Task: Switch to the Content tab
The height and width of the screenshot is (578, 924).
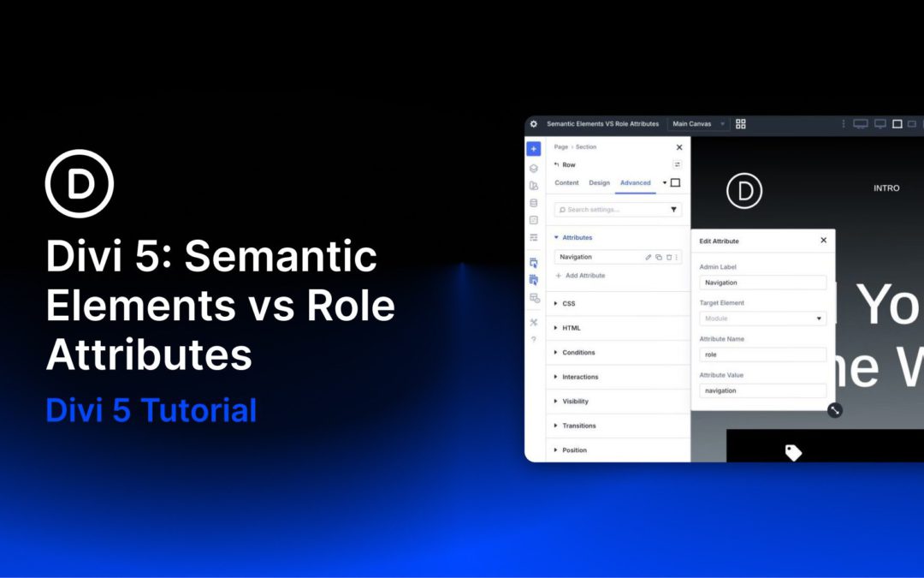Action: coord(566,183)
